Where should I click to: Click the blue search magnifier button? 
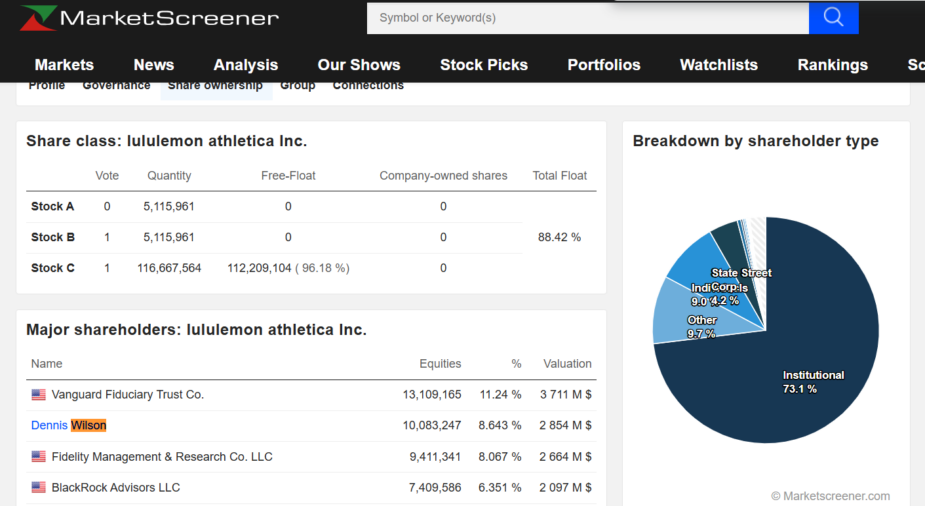(x=833, y=17)
